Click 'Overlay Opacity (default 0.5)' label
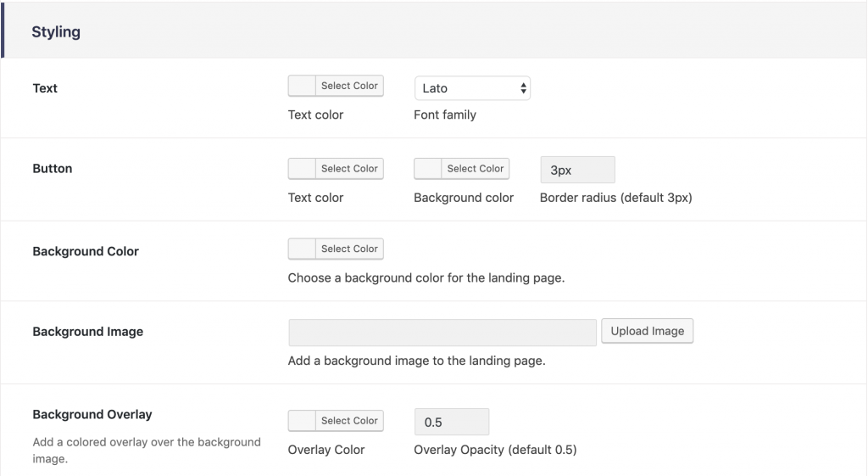Viewport: 868px width, 476px height. pos(495,450)
